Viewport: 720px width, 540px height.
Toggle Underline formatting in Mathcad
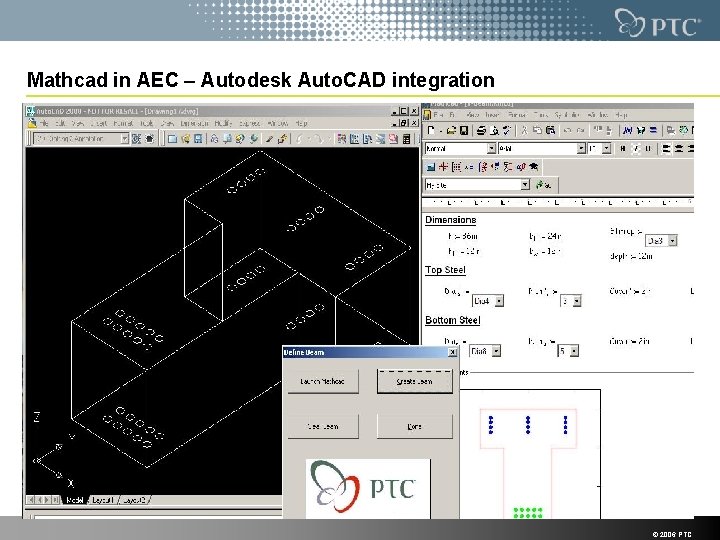pyautogui.click(x=648, y=148)
